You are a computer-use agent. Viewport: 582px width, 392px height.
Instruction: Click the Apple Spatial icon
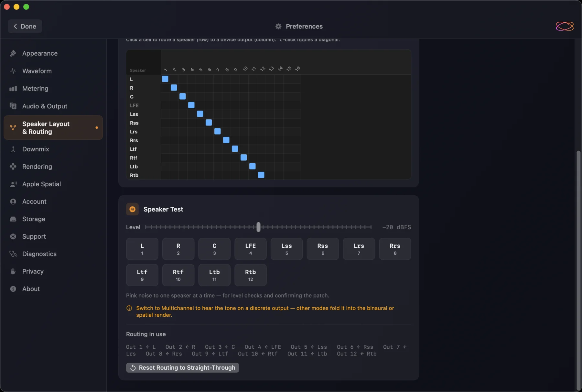tap(13, 184)
